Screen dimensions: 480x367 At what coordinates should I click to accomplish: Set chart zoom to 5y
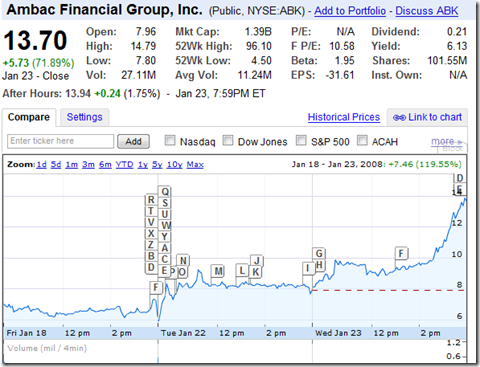pos(157,165)
